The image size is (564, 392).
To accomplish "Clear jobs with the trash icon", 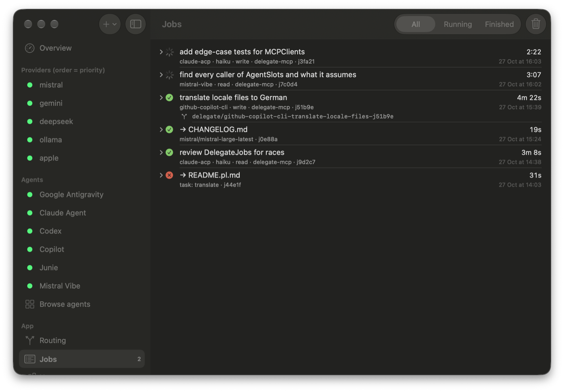I will tap(535, 24).
